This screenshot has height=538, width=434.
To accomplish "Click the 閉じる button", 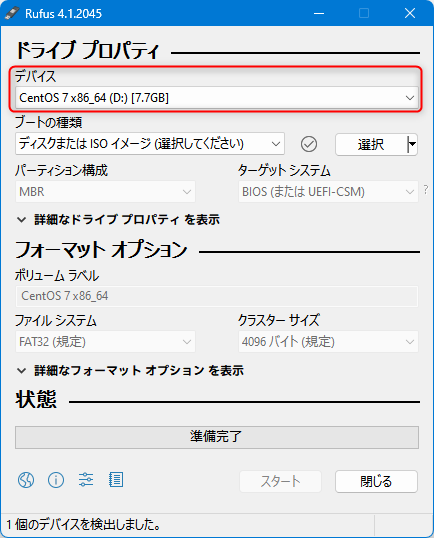I will click(376, 481).
